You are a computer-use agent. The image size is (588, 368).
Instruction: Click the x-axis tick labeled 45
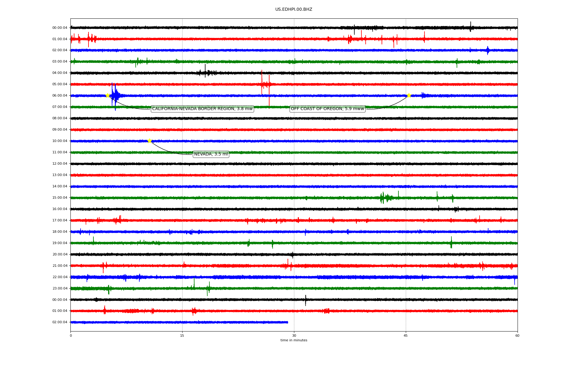pos(405,336)
